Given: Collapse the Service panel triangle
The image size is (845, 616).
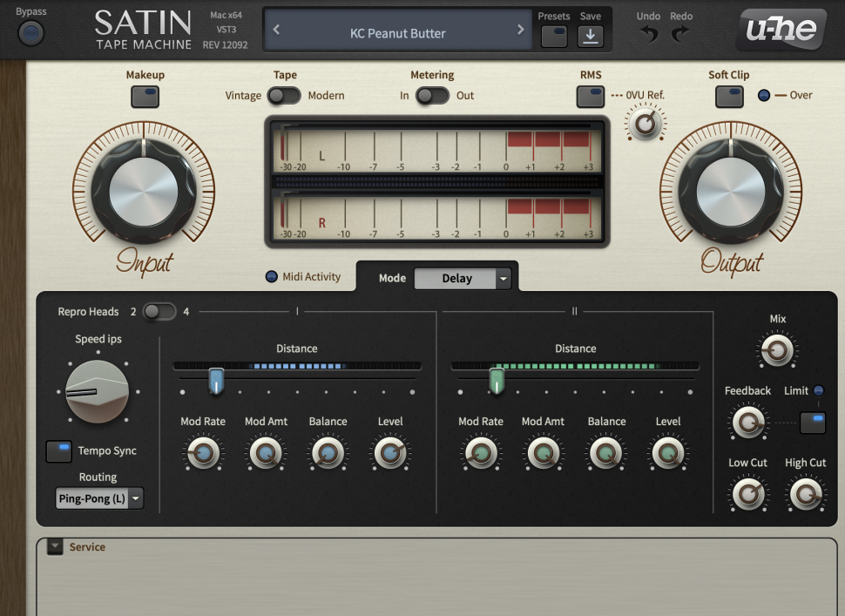Looking at the screenshot, I should pyautogui.click(x=55, y=547).
